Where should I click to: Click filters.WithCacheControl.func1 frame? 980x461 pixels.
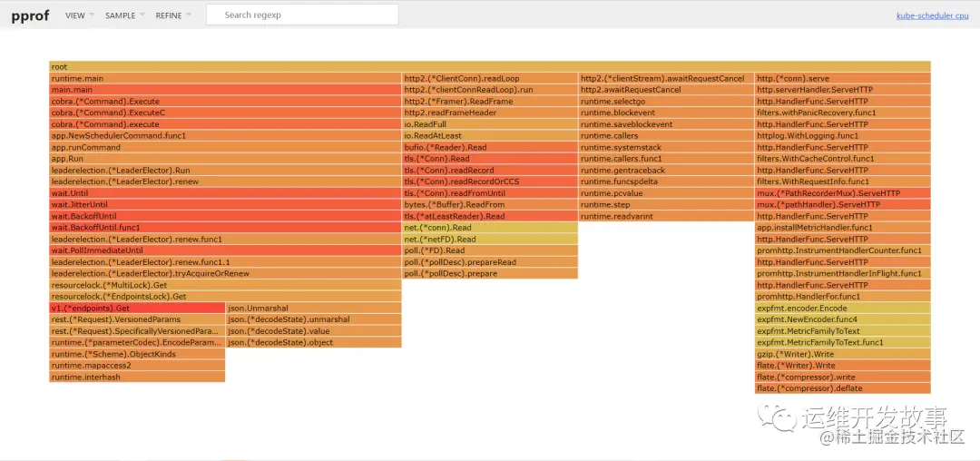coord(842,159)
